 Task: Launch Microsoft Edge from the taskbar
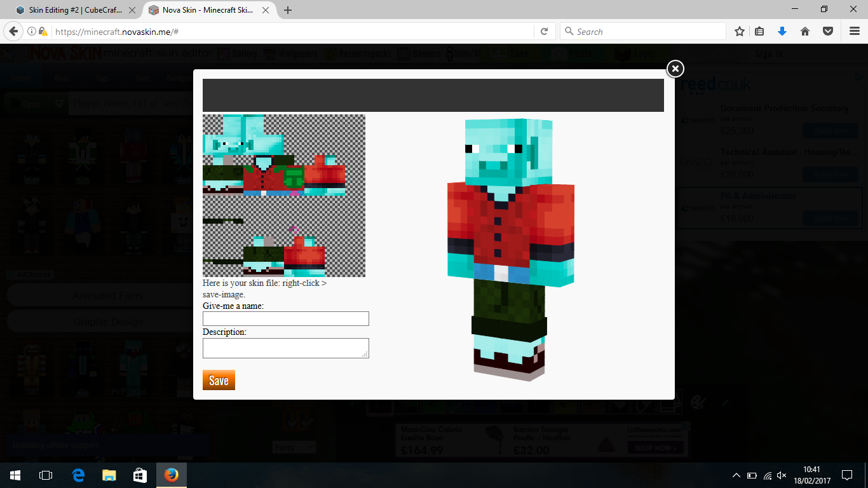pyautogui.click(x=78, y=475)
